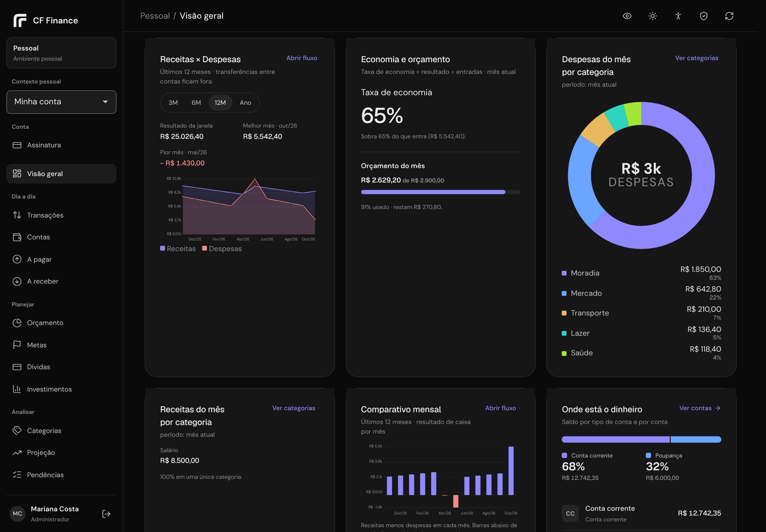Open Ver categorias in Receitas do mês card
Image resolution: width=766 pixels, height=532 pixels.
tap(294, 408)
